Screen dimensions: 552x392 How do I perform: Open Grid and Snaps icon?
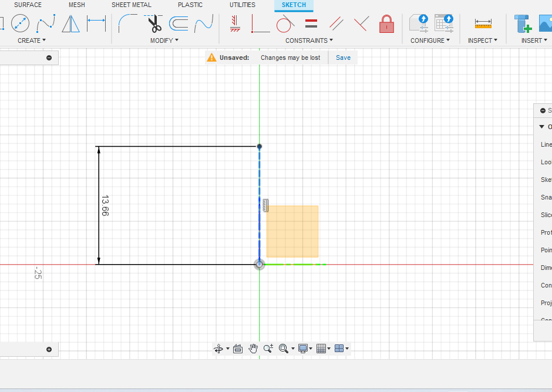point(321,349)
